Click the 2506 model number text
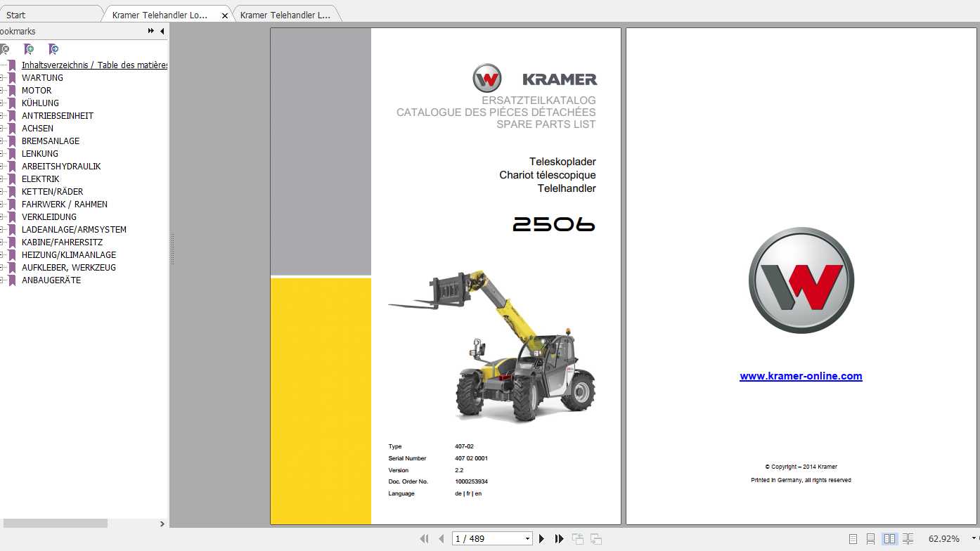The height and width of the screenshot is (551, 980). coord(554,224)
